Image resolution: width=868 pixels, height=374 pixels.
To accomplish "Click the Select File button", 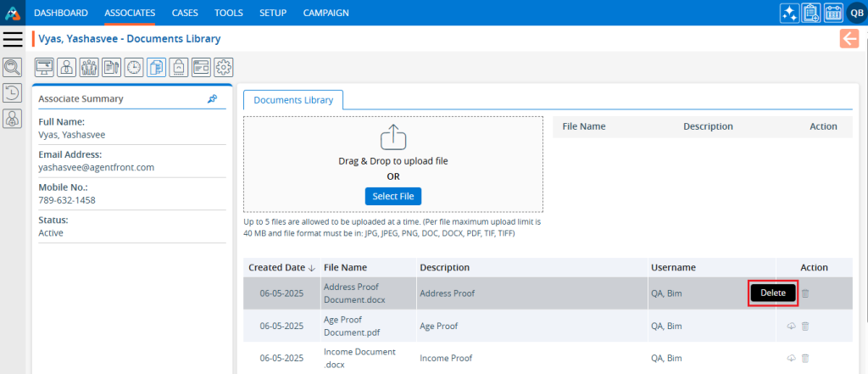I will [x=393, y=196].
